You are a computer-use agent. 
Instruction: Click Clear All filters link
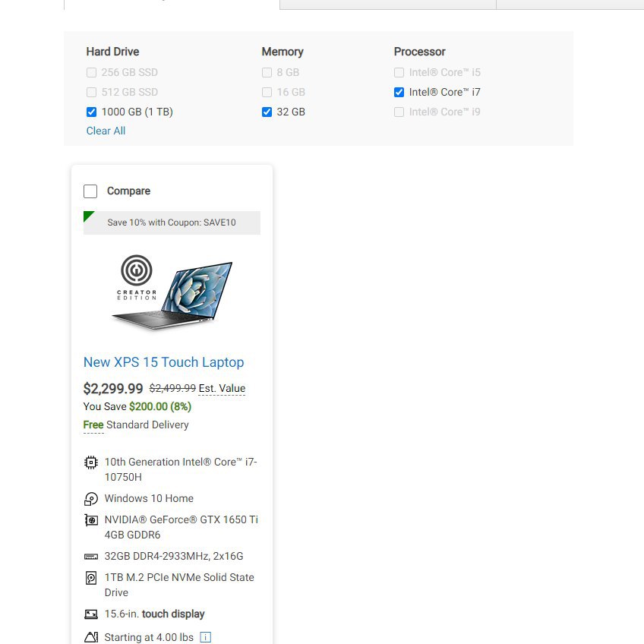pos(106,131)
